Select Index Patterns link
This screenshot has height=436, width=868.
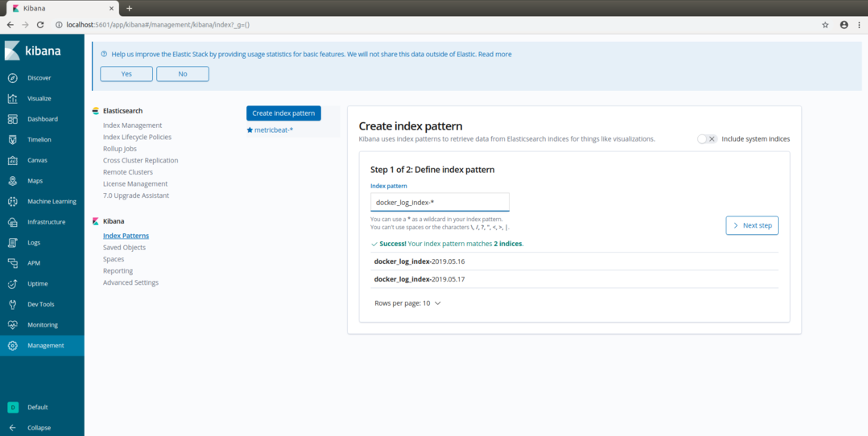[x=126, y=236]
